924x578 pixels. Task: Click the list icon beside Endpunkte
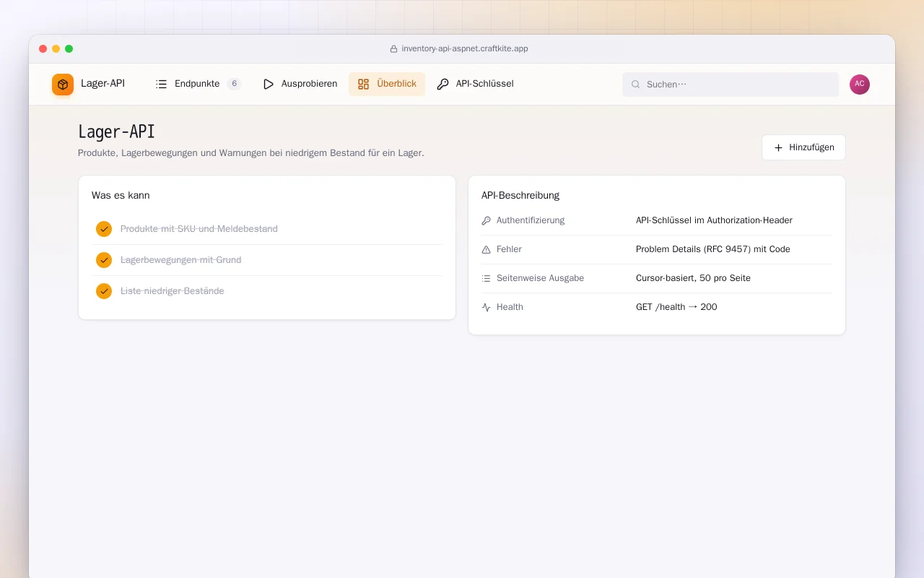click(162, 84)
